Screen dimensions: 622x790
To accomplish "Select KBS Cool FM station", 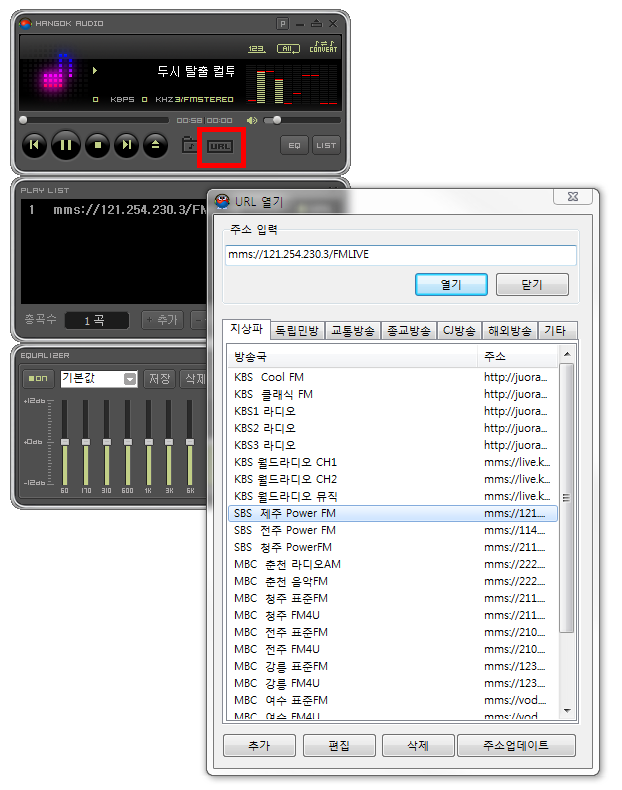I will (393, 377).
